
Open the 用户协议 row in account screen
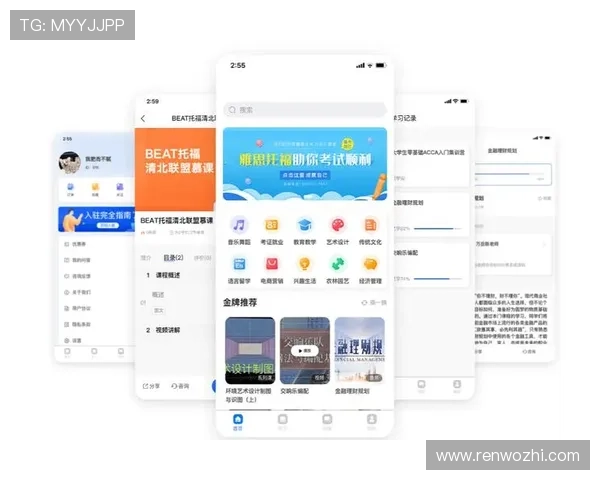(95, 308)
